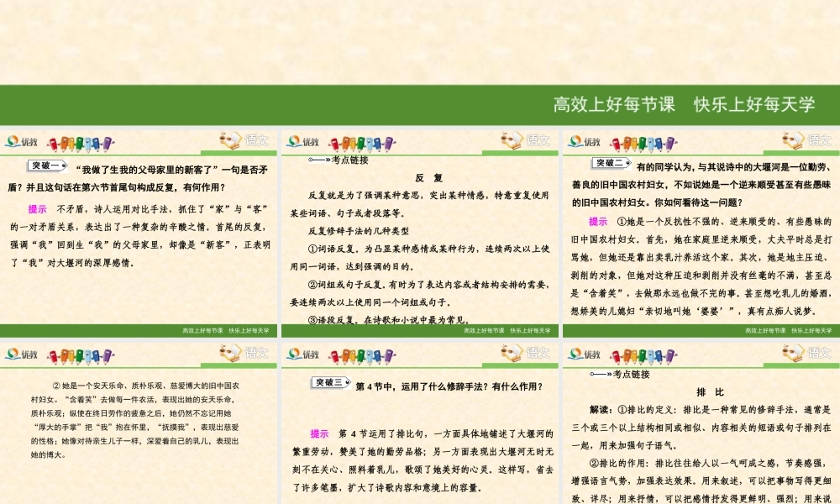Viewport: 840px width, 504px height.
Task: Click the 优教 logo on the 突破二 slide
Action: pos(585,142)
